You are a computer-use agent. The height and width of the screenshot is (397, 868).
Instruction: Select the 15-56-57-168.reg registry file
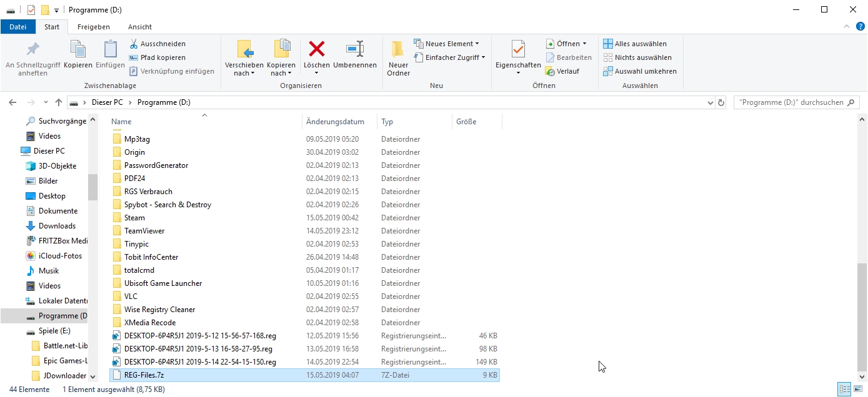304,336
